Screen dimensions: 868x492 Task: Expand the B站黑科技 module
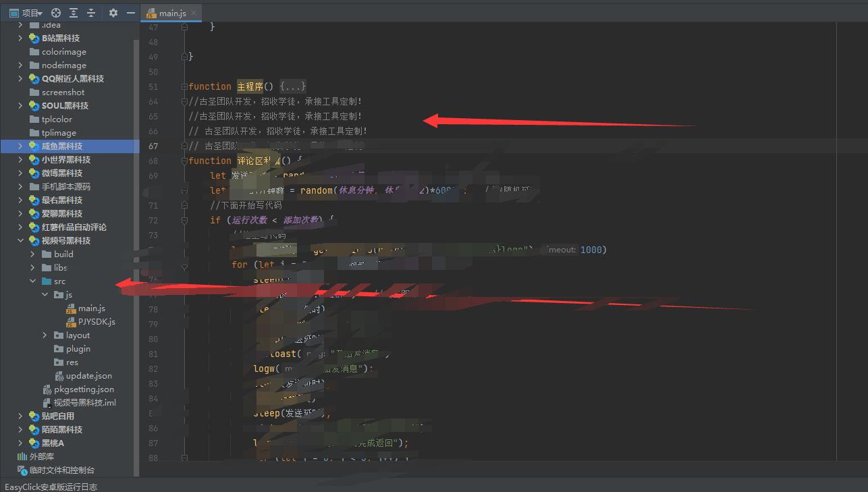click(x=20, y=38)
